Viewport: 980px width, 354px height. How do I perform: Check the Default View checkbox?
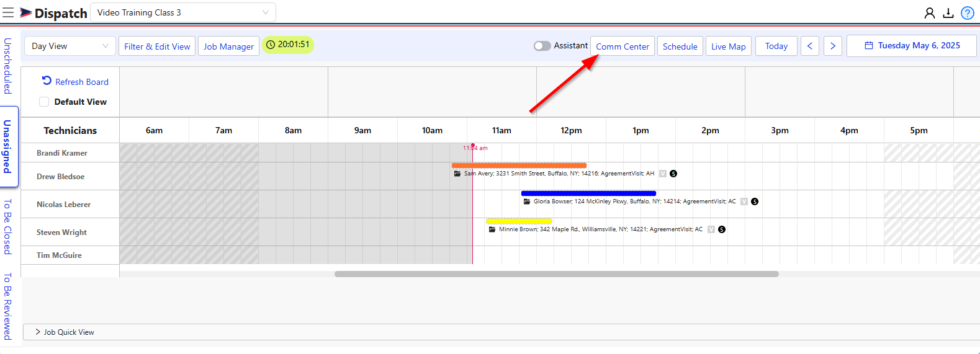[x=44, y=102]
